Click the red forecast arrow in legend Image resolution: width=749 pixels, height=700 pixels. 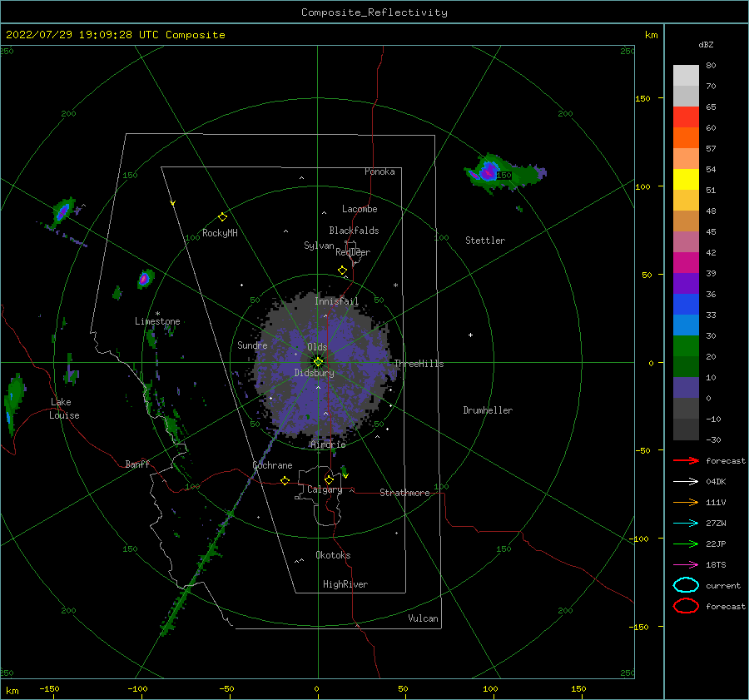tap(686, 460)
